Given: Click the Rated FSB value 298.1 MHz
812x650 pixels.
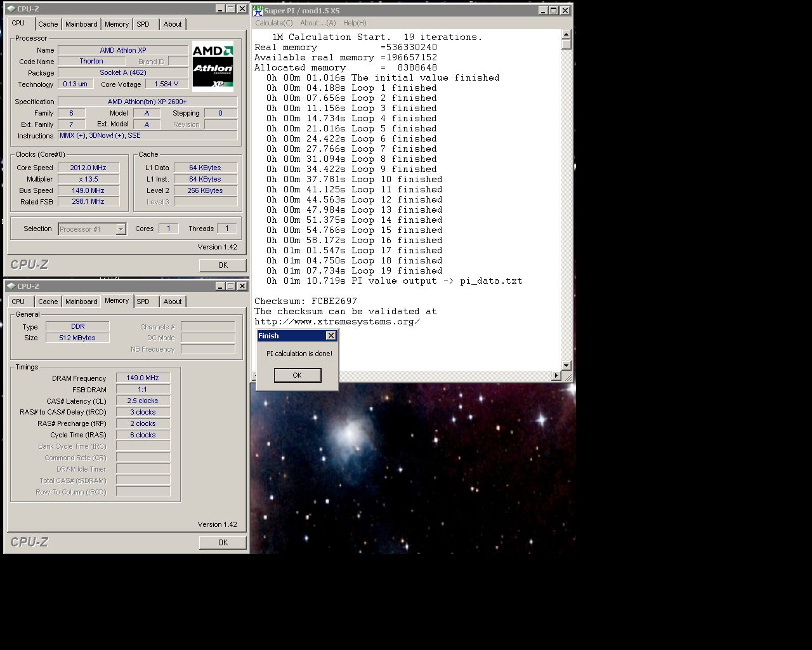Looking at the screenshot, I should [88, 202].
